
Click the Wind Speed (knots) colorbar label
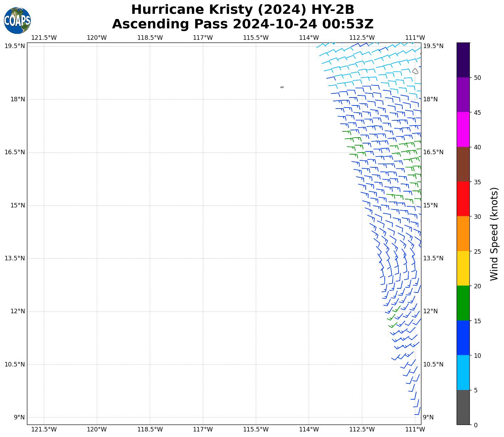pyautogui.click(x=494, y=234)
